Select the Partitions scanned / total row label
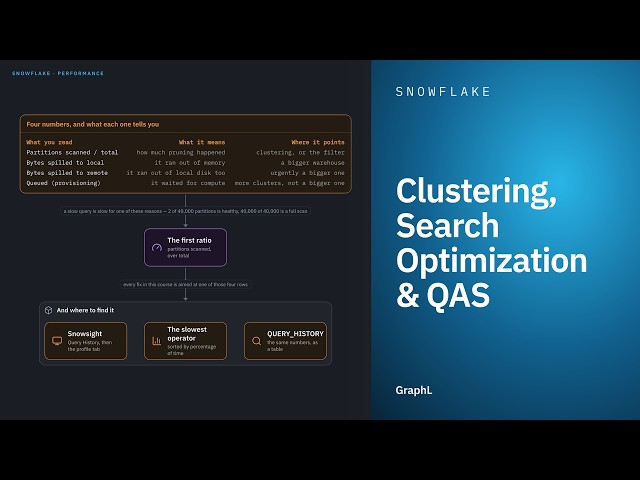Image resolution: width=640 pixels, height=480 pixels. [72, 152]
